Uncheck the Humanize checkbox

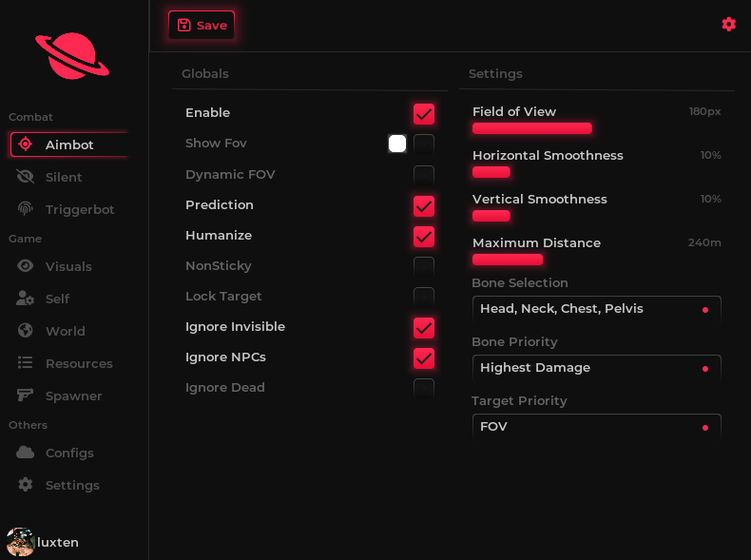tap(424, 237)
